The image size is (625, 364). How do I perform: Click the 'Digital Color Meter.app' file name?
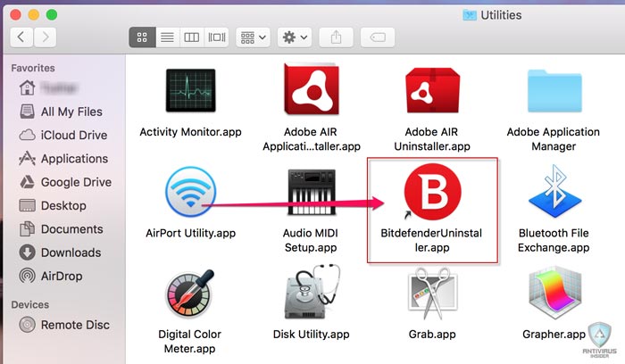coord(189,342)
